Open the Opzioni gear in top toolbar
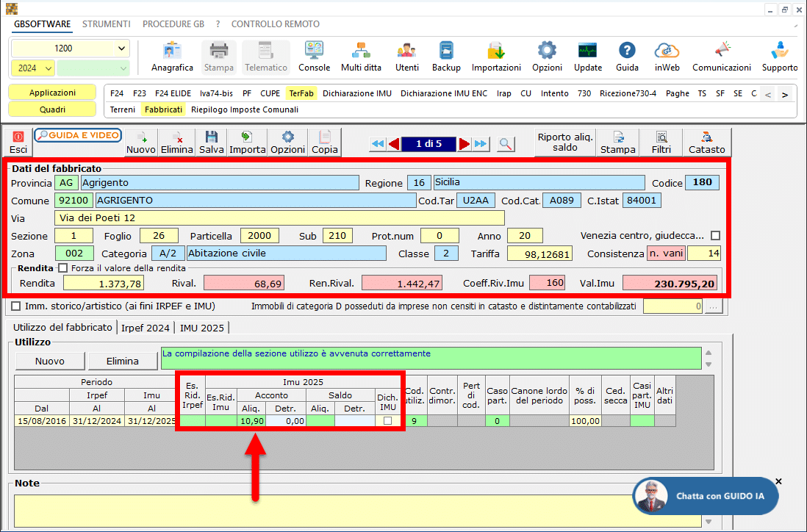Image resolution: width=807 pixels, height=532 pixels. point(547,57)
